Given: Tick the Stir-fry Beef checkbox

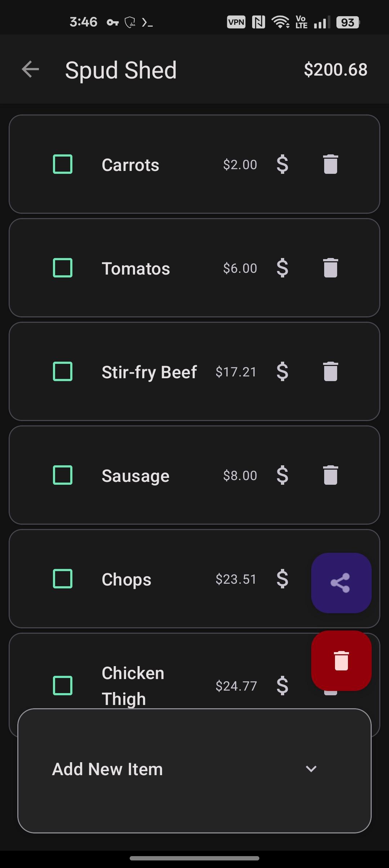Looking at the screenshot, I should tap(63, 372).
